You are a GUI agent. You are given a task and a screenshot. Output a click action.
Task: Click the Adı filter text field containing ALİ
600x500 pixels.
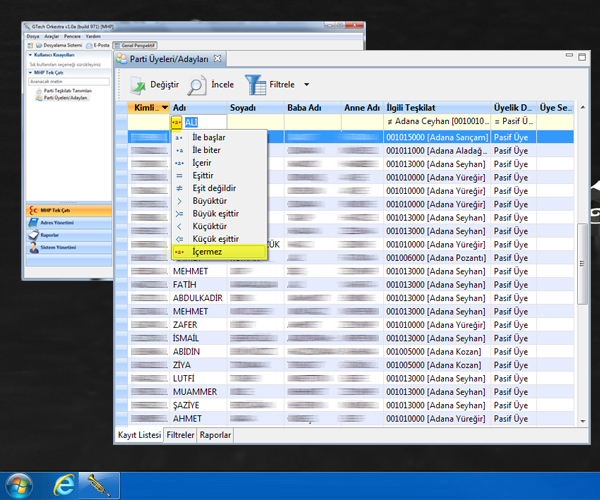(204, 122)
